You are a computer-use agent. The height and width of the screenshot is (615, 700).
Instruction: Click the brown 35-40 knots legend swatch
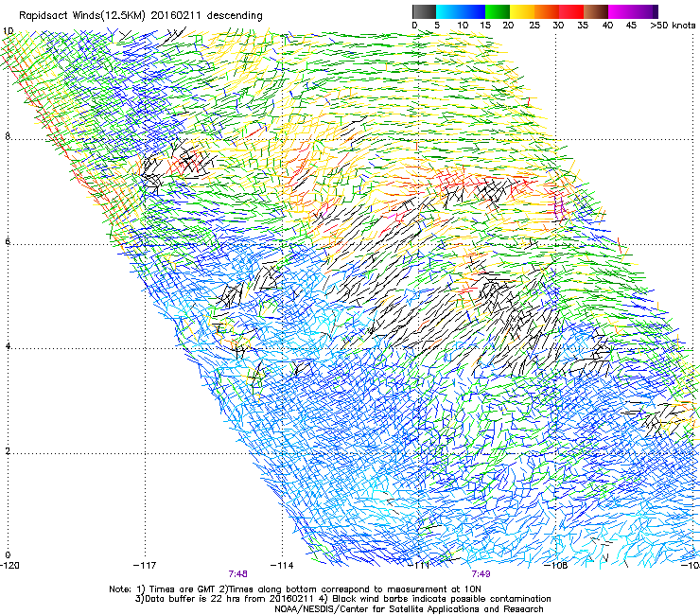point(596,11)
